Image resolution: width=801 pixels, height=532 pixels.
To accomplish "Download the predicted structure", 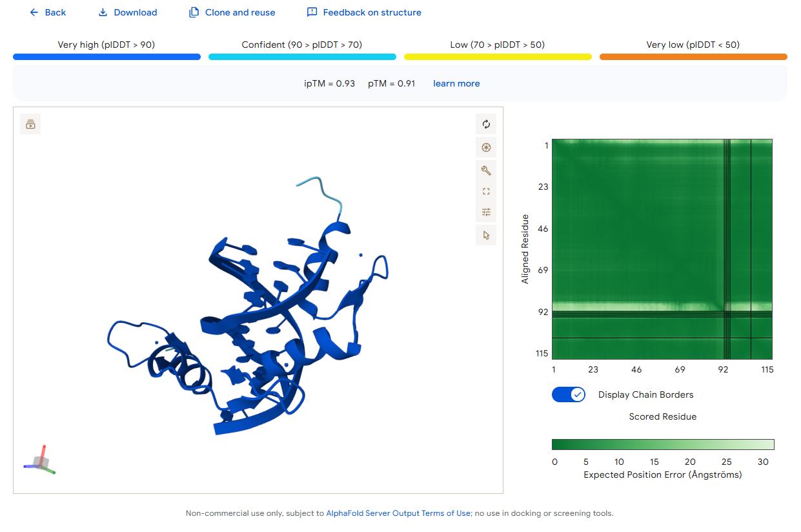I will pyautogui.click(x=128, y=12).
